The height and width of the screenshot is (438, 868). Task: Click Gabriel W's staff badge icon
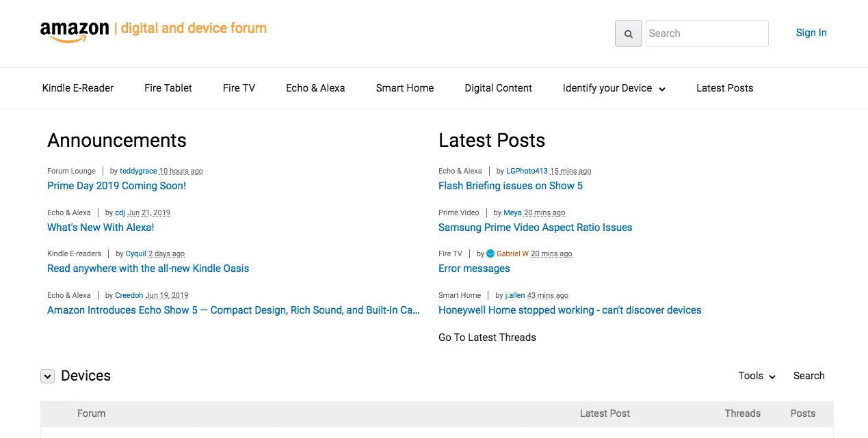tap(490, 254)
